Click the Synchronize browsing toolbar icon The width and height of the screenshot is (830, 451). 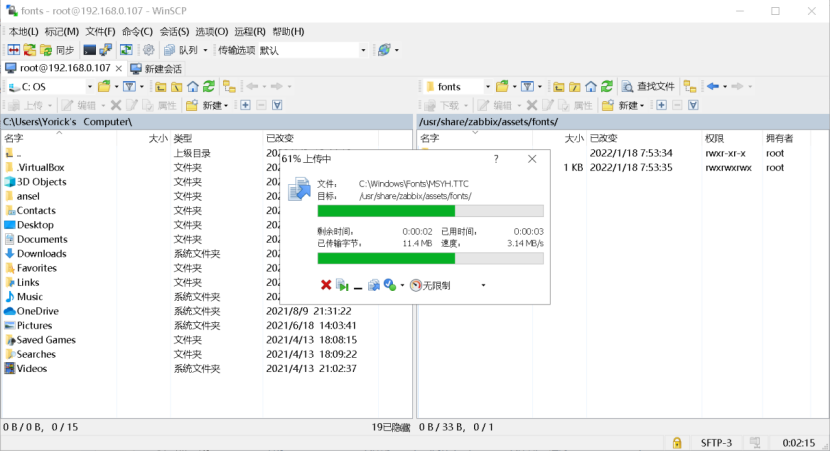click(x=126, y=50)
